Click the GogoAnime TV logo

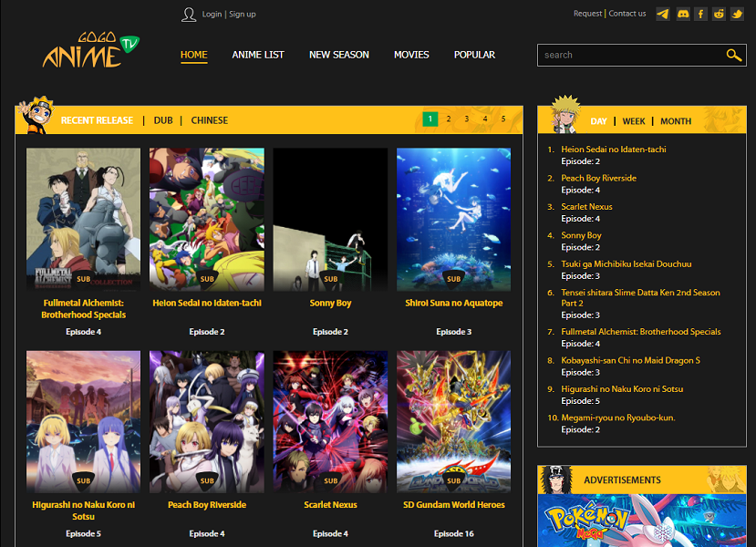(90, 50)
